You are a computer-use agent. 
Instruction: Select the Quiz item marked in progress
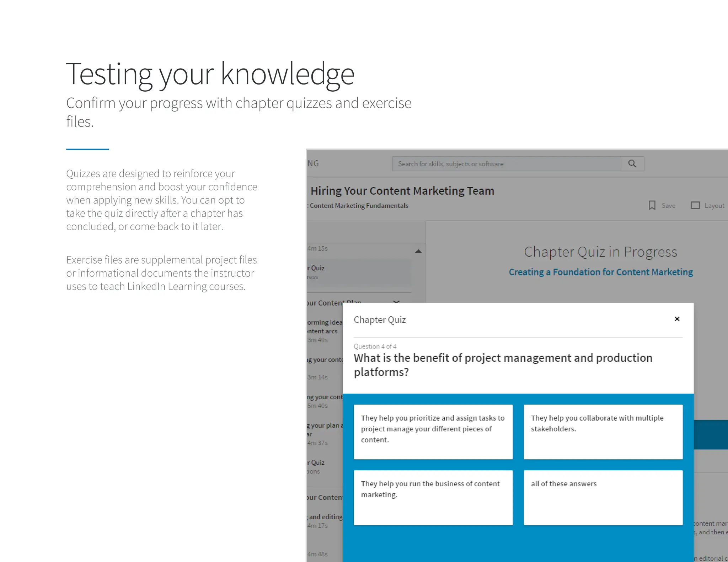pos(359,272)
